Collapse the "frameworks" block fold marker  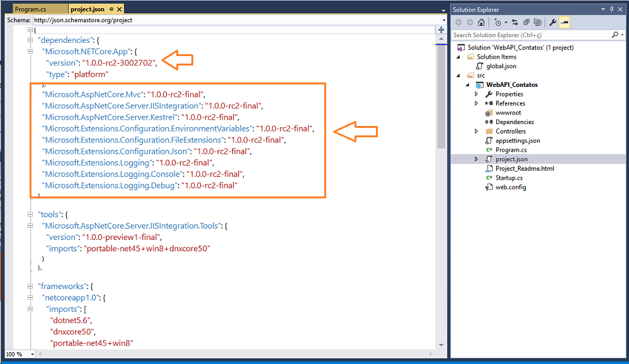coord(30,286)
